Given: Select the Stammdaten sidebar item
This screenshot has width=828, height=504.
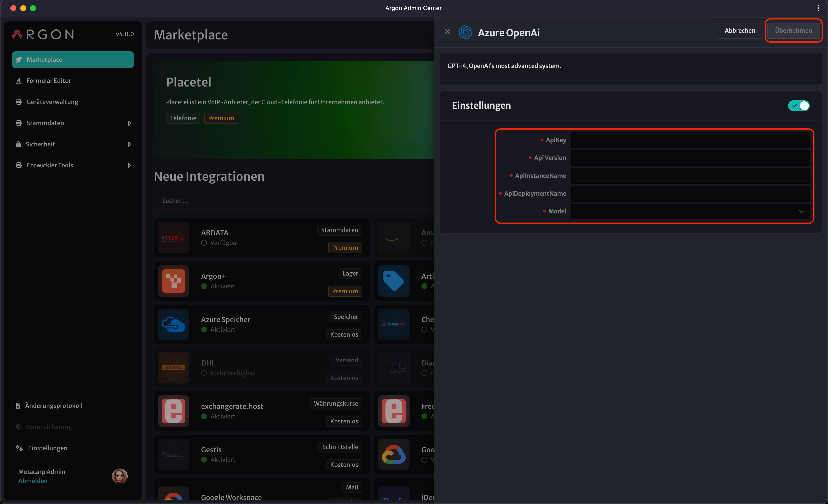Looking at the screenshot, I should pos(73,123).
